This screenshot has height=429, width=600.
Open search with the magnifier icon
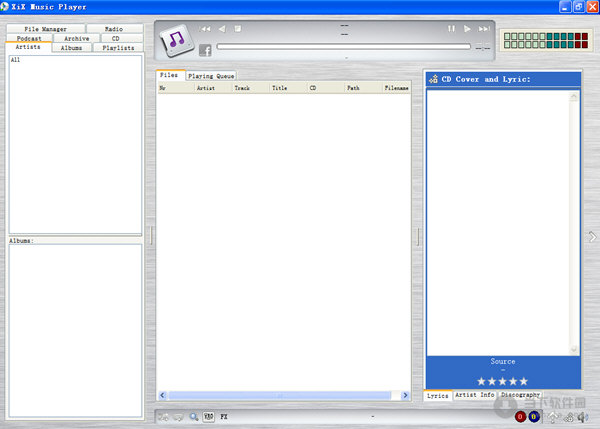194,417
